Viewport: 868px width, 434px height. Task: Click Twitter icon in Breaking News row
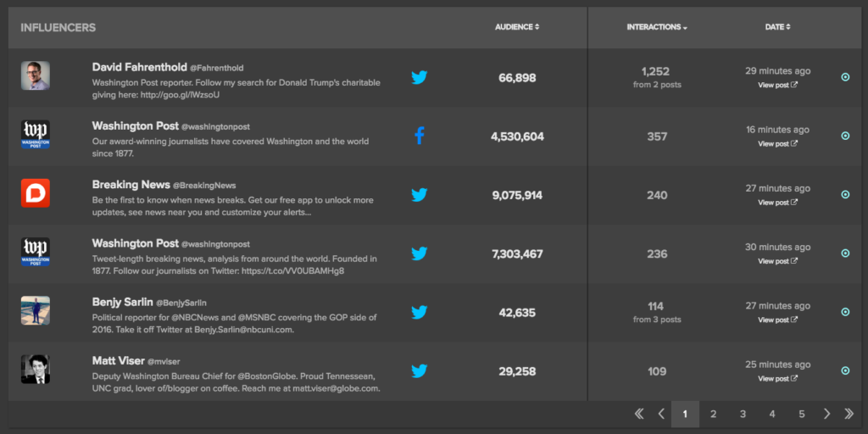click(419, 194)
